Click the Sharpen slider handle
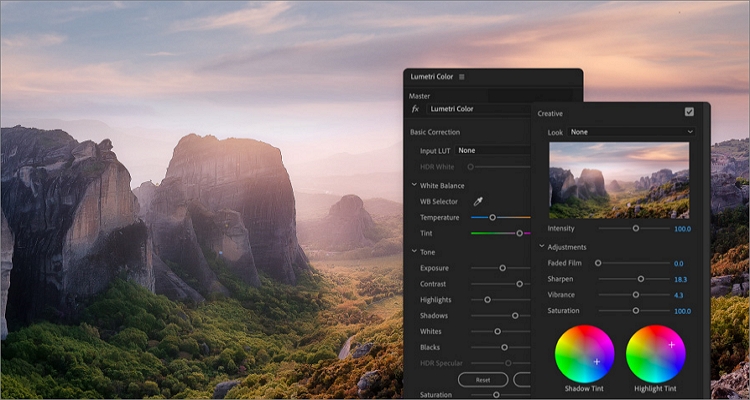Screen dimensions: 750x400 click(641, 279)
